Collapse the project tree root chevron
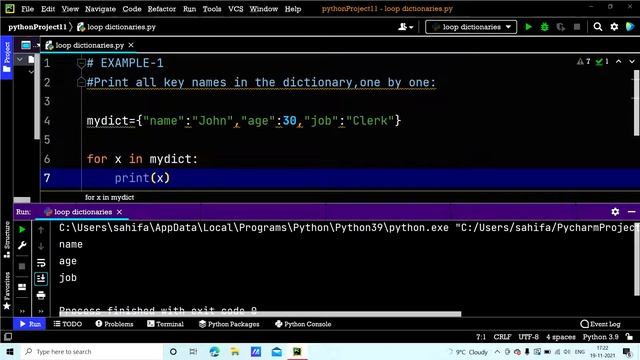The height and width of the screenshot is (360, 640). click(20, 60)
